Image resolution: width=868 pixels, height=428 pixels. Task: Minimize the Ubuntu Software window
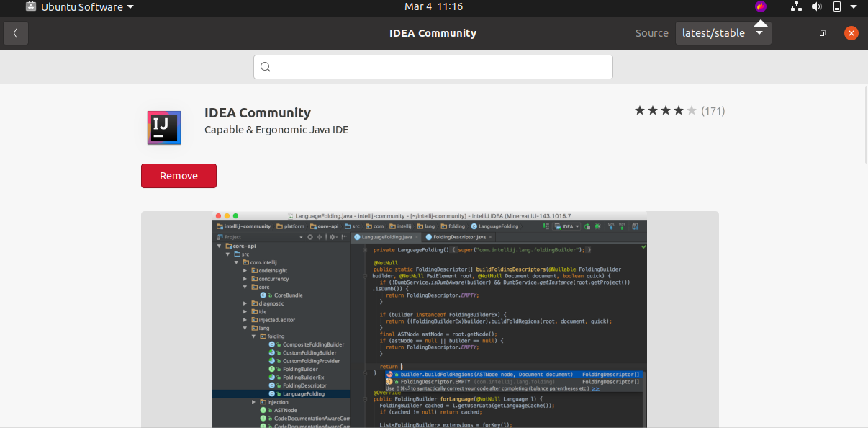click(793, 34)
